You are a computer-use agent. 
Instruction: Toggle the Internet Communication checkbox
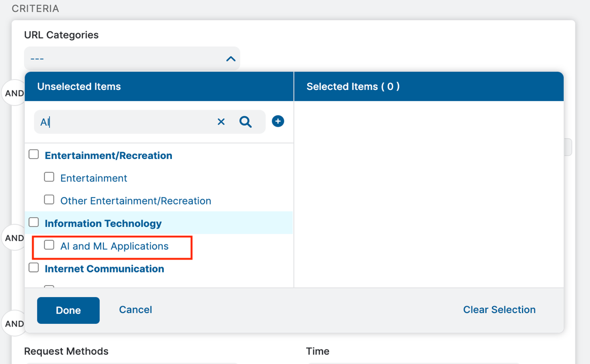(34, 268)
